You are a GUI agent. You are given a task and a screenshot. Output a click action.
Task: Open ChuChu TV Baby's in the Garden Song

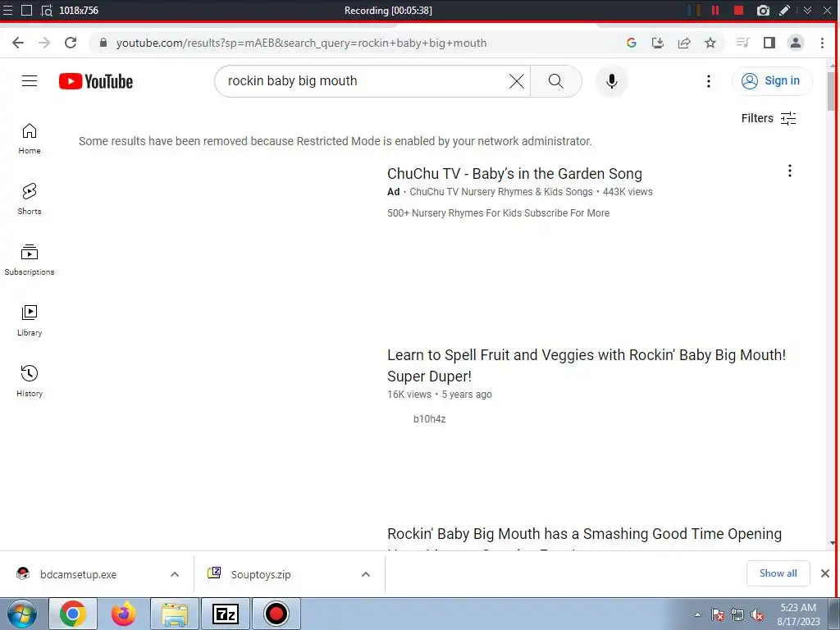pyautogui.click(x=514, y=174)
